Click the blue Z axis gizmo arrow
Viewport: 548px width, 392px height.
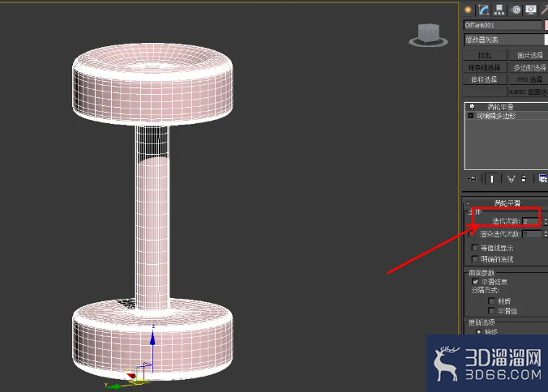click(152, 337)
